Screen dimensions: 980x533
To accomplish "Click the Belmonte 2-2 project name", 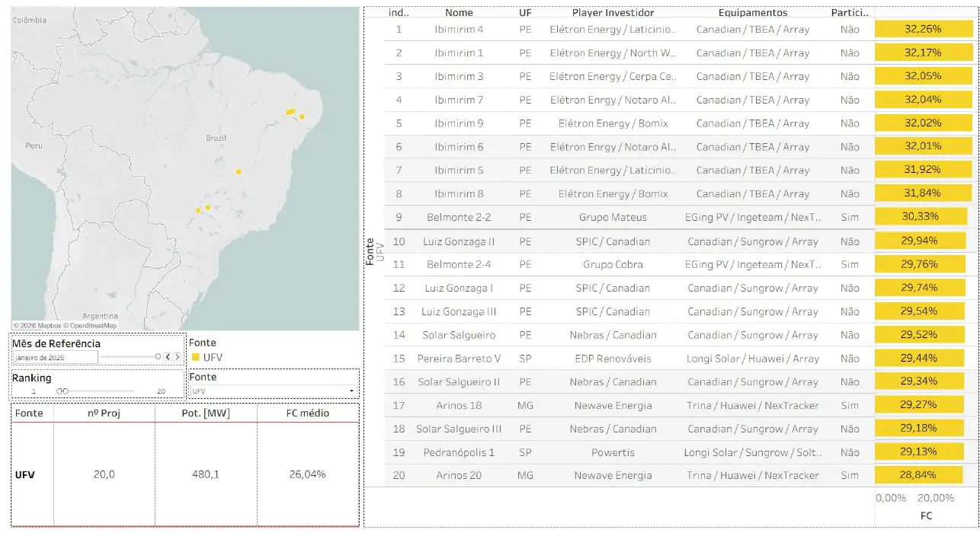I will click(459, 217).
